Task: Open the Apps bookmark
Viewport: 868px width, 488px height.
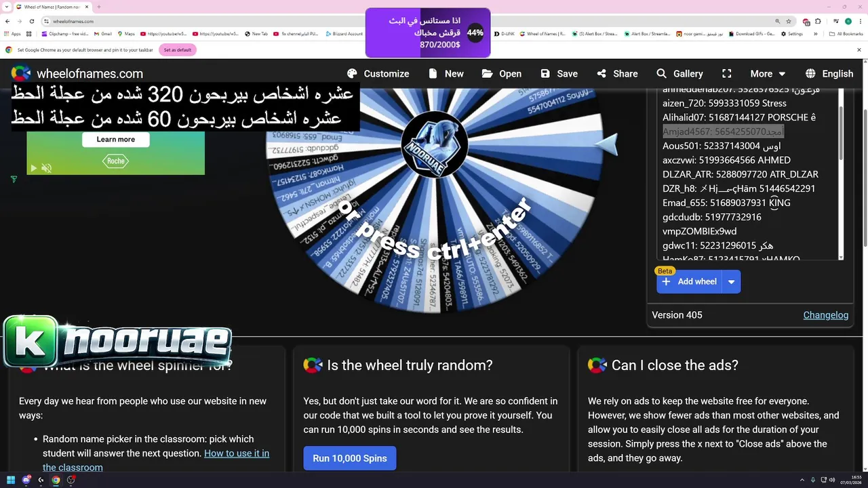Action: [12, 34]
